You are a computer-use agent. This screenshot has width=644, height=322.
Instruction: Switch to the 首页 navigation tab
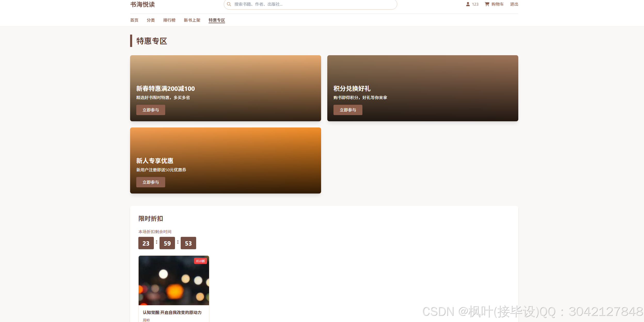pyautogui.click(x=134, y=20)
